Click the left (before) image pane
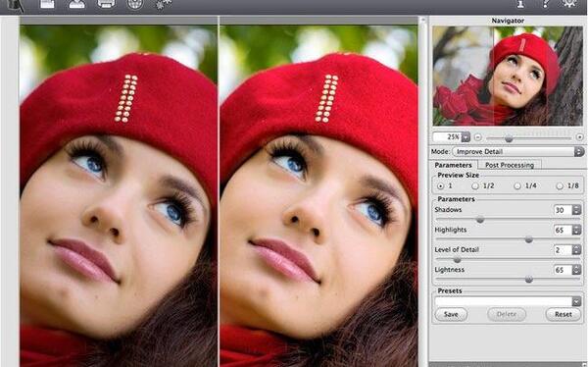588x367 pixels. coord(119,195)
